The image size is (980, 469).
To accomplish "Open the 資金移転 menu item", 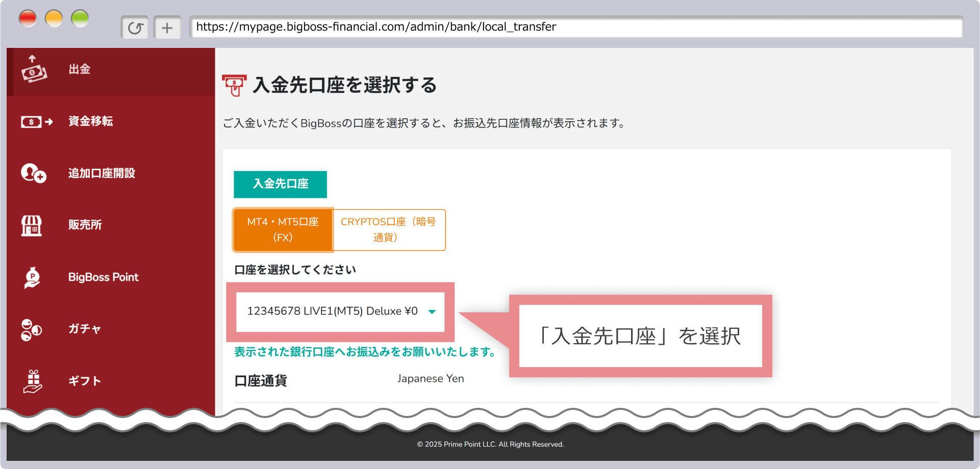I will [x=91, y=121].
